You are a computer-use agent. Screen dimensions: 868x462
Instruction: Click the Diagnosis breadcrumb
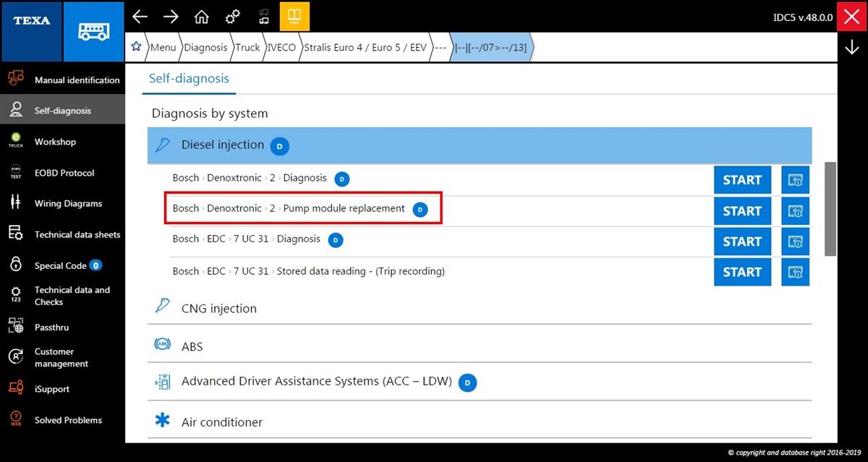pos(205,48)
